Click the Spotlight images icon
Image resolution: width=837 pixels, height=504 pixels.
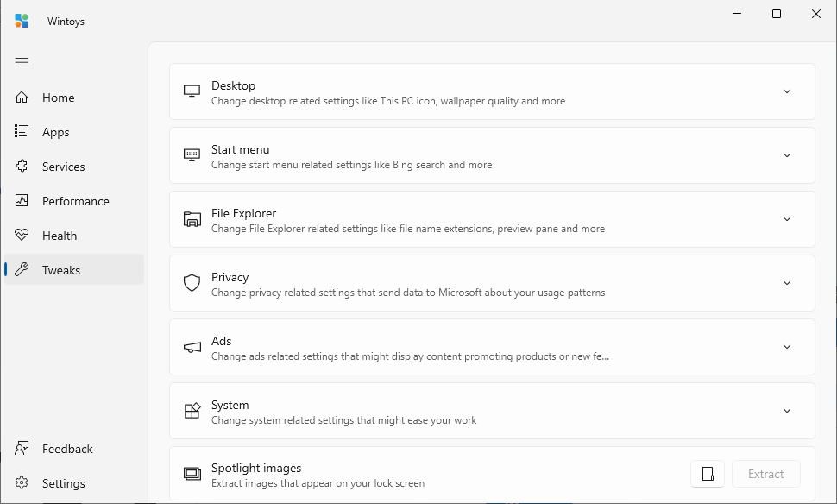192,474
